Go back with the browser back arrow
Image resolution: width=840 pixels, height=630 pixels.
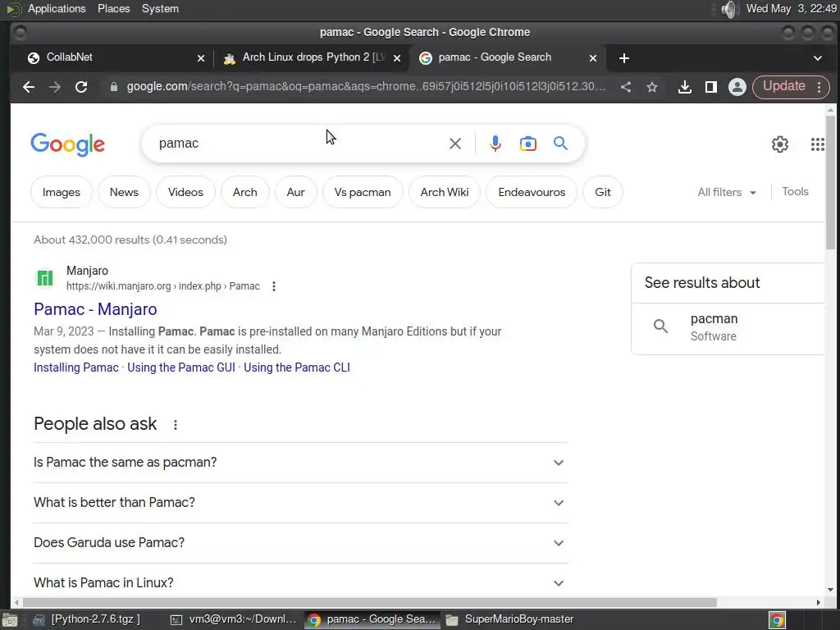click(29, 87)
